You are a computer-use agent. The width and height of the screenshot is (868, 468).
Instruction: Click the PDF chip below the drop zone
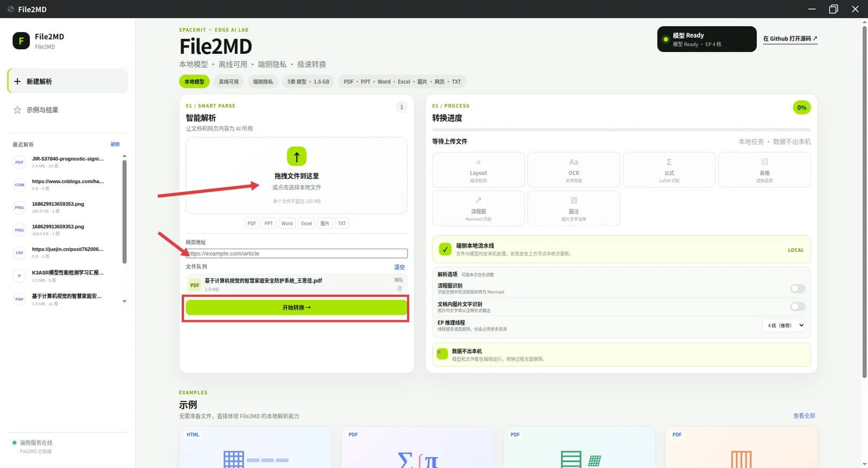coord(252,223)
